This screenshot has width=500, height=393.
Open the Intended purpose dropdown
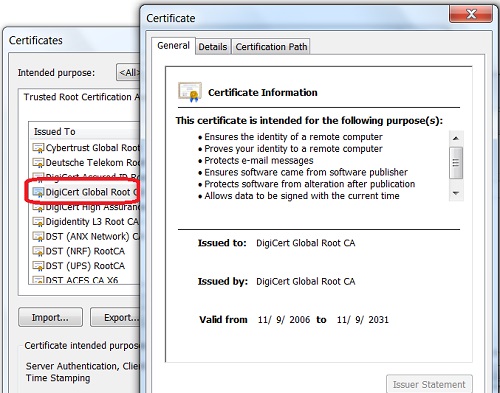pyautogui.click(x=128, y=72)
